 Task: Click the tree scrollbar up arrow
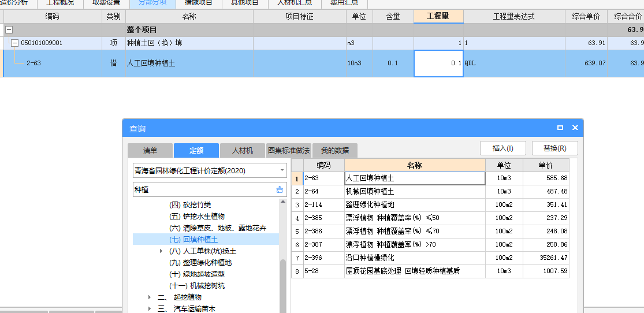[x=282, y=202]
